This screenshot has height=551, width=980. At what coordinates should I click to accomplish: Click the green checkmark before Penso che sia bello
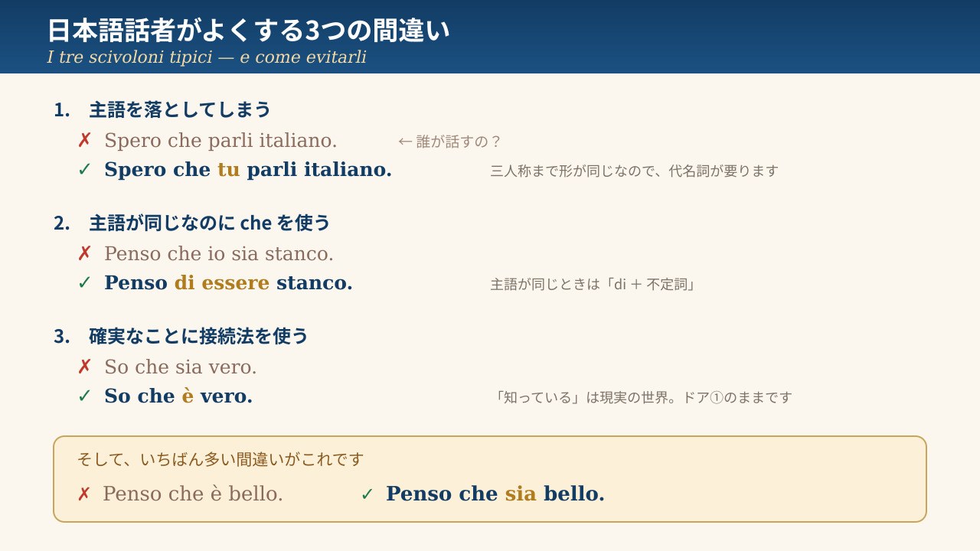pos(367,494)
